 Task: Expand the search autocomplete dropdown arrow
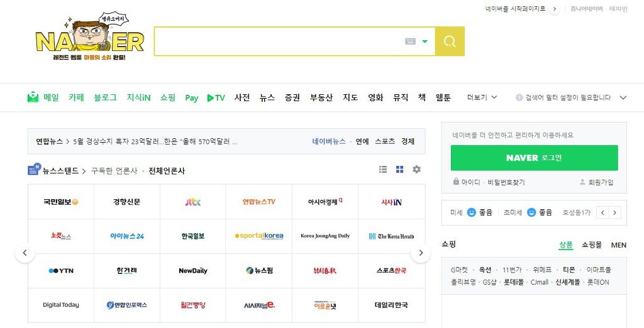pyautogui.click(x=425, y=41)
